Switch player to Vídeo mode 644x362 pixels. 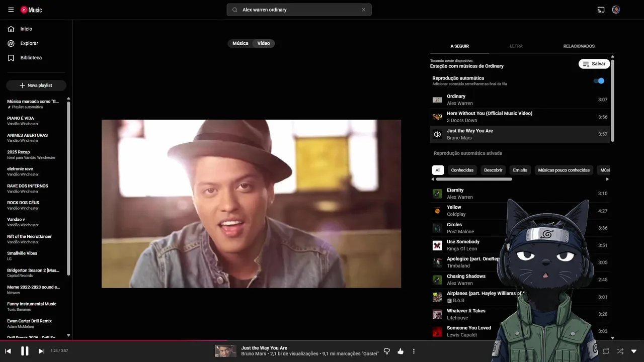click(264, 43)
